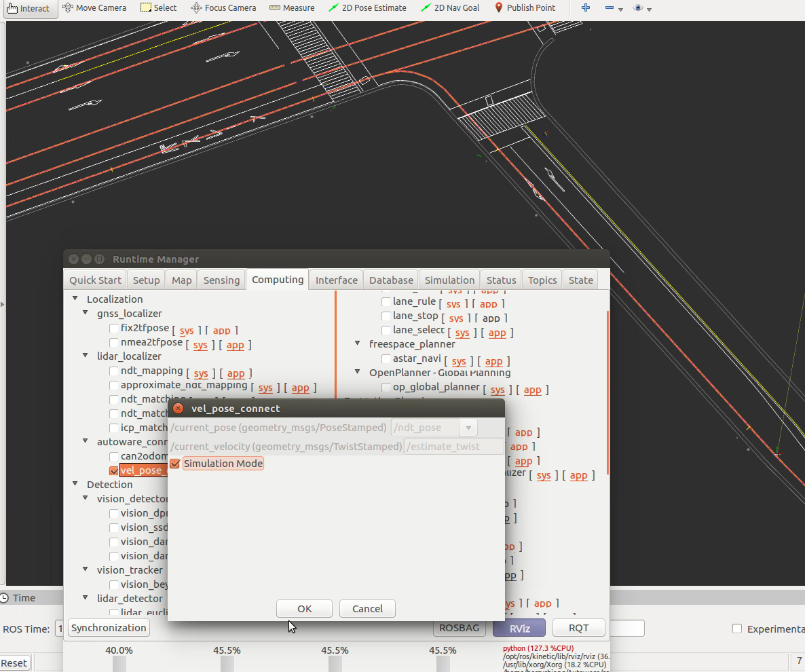Activate the Move Camera tool
The height and width of the screenshot is (672, 805).
pos(94,8)
